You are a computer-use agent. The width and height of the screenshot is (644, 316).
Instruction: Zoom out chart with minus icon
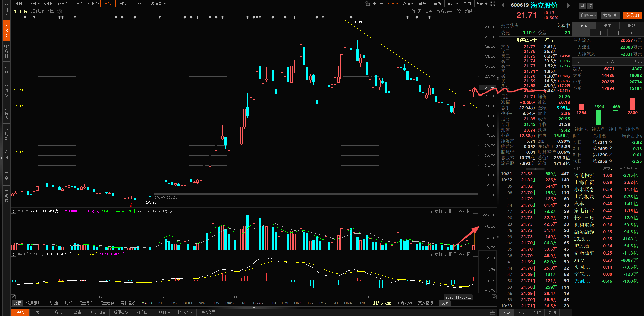[381, 4]
